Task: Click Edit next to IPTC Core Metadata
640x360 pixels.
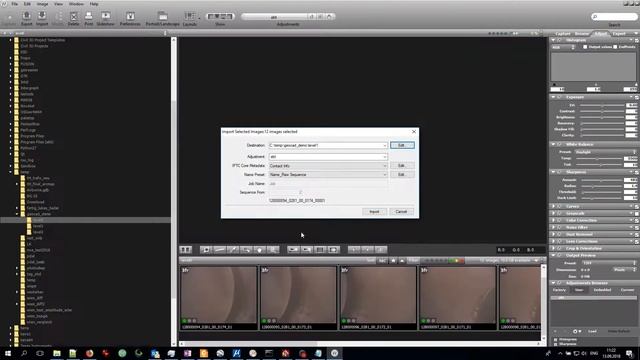Action: [x=402, y=166]
